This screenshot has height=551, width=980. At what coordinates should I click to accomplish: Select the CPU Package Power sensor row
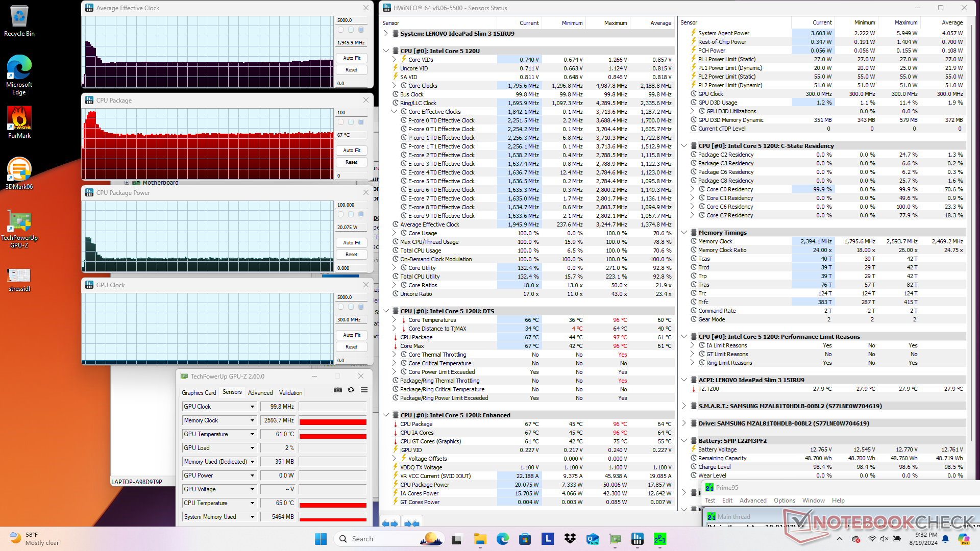click(x=532, y=485)
